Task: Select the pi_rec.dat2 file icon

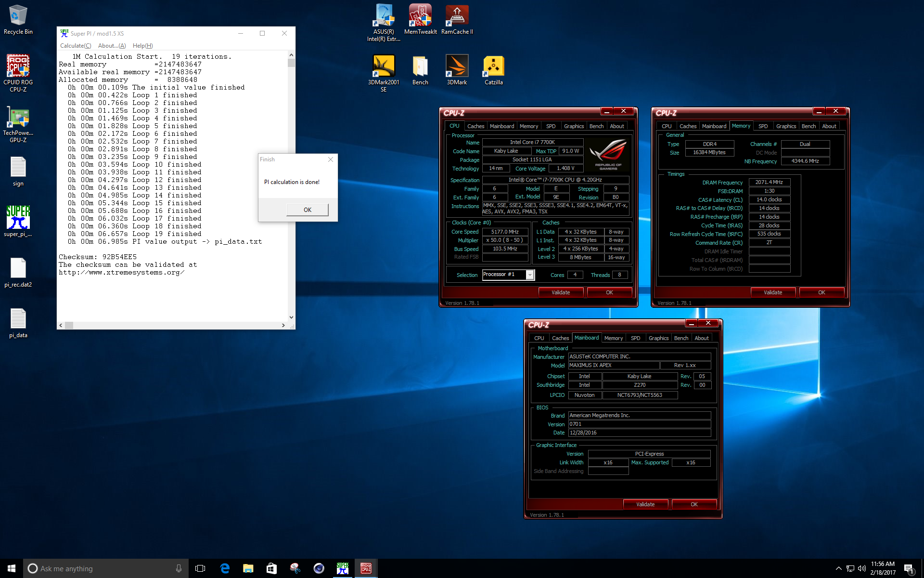Action: pyautogui.click(x=18, y=272)
